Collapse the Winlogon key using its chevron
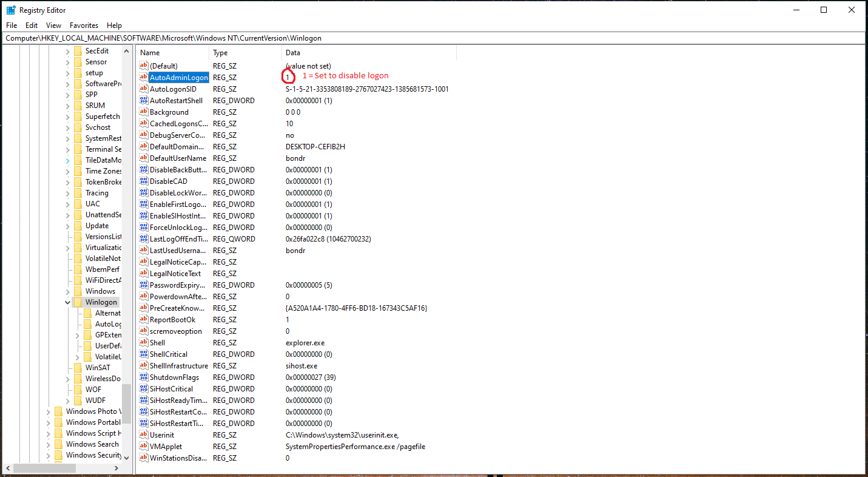 67,302
